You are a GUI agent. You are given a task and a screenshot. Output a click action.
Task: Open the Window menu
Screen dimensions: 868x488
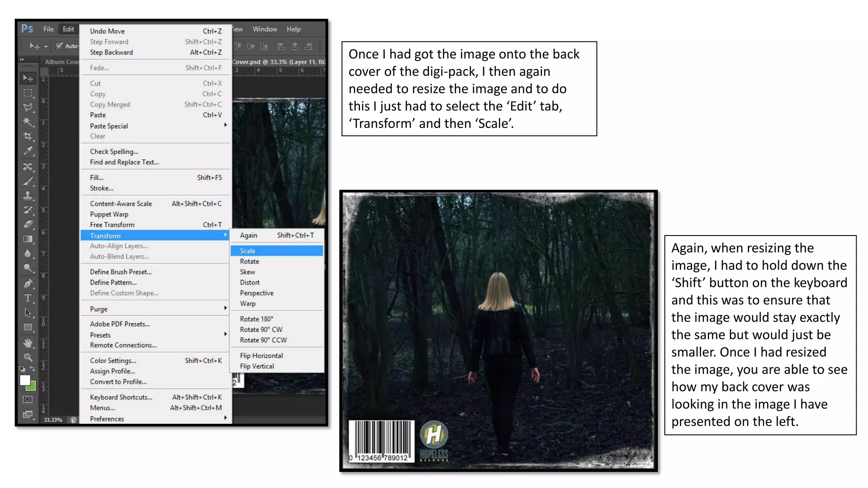tap(265, 29)
